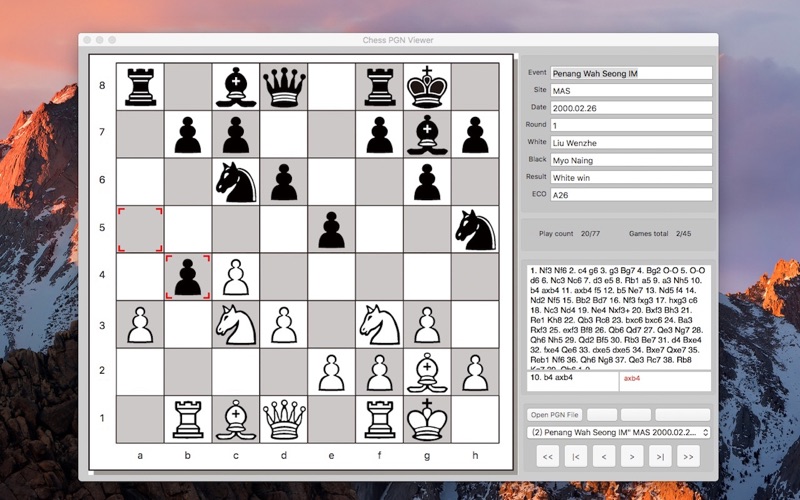Select the black queen on d8
The image size is (800, 500).
284,87
